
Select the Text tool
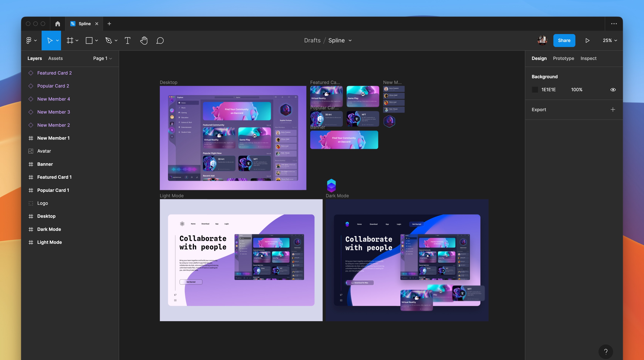pos(127,41)
